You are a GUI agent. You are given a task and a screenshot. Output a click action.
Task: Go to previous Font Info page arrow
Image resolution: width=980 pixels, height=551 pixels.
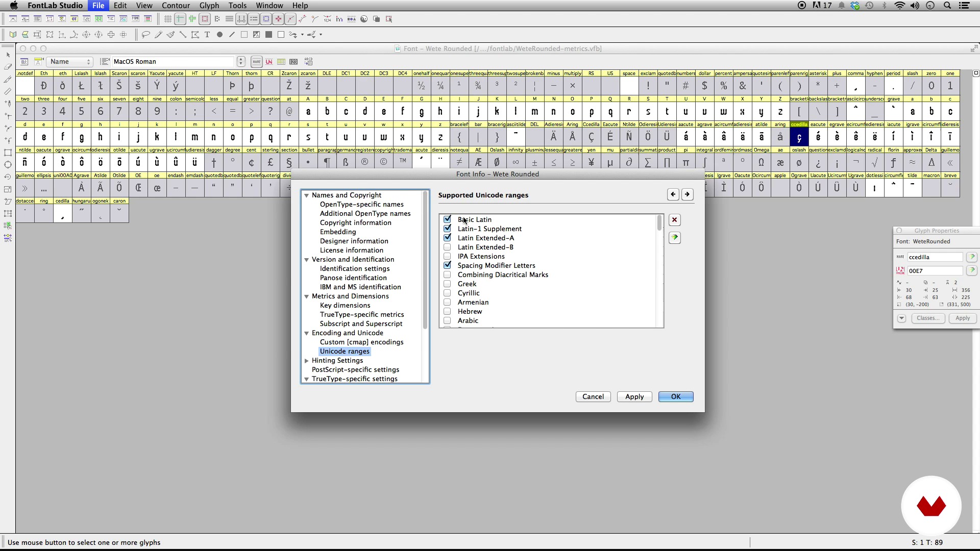[673, 194]
